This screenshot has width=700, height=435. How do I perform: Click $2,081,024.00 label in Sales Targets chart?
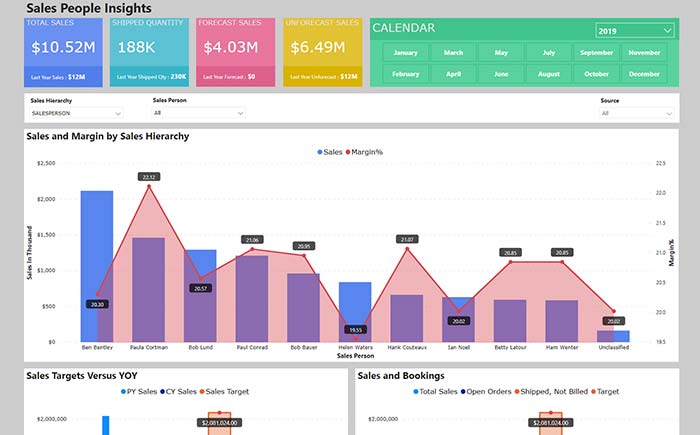220,422
